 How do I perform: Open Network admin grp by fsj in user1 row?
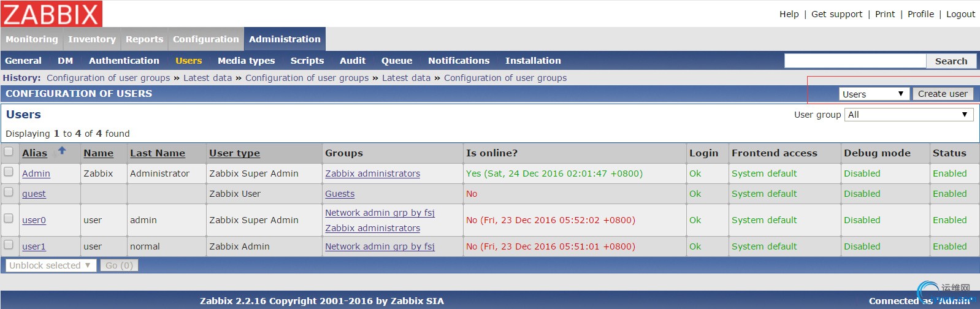tap(380, 246)
